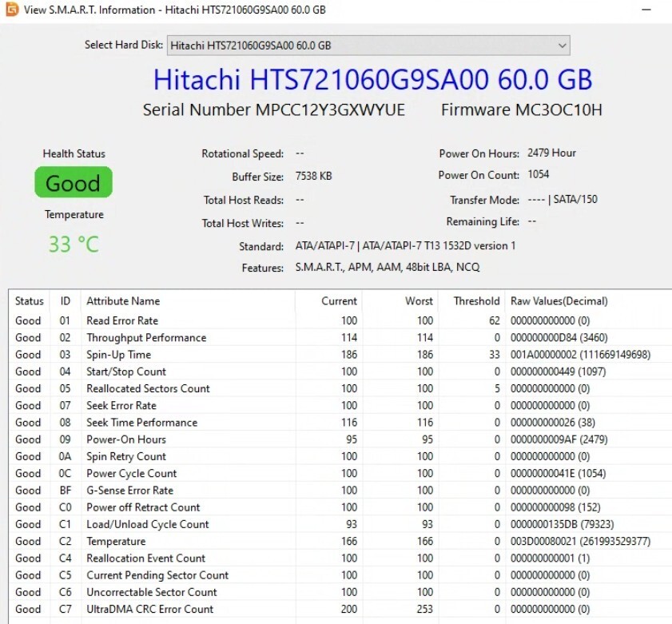This screenshot has width=672, height=624.
Task: Click the Buffer Size value 7538 KB
Action: (313, 176)
